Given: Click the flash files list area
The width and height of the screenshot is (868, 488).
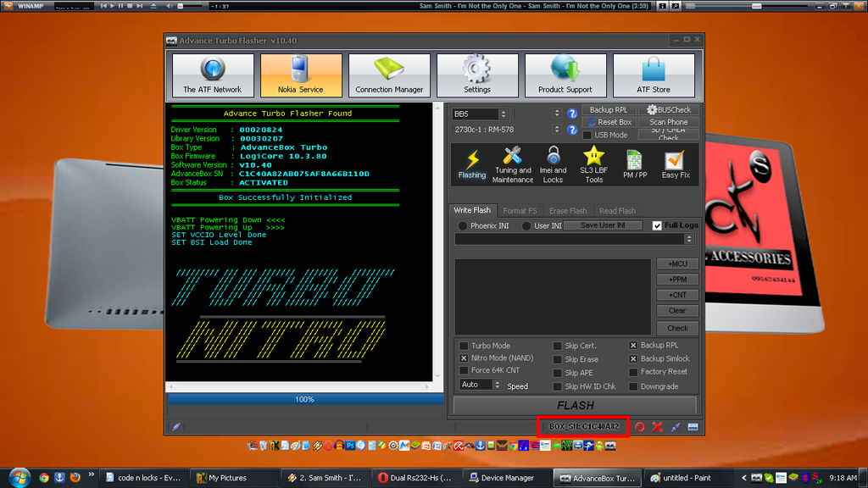Looking at the screenshot, I should pyautogui.click(x=553, y=297).
